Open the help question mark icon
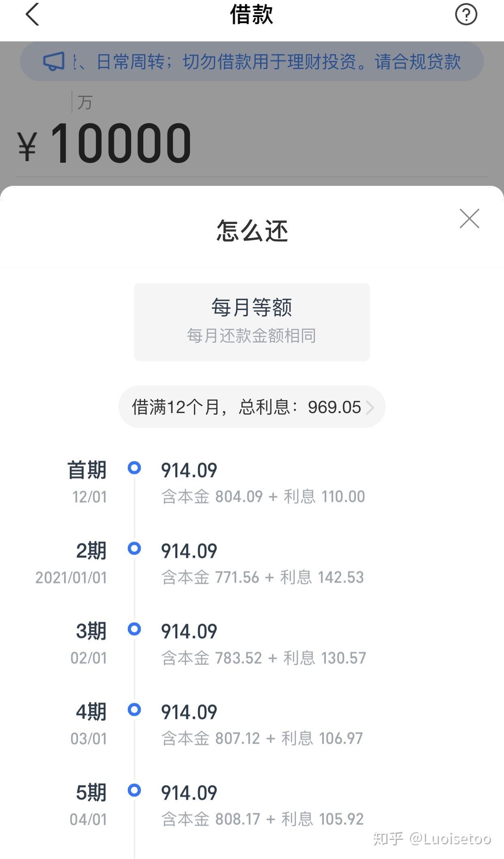504x859 pixels. (x=466, y=15)
